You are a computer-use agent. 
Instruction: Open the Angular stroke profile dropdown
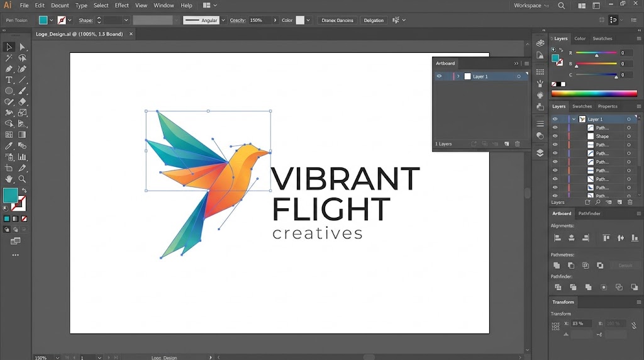[x=223, y=20]
